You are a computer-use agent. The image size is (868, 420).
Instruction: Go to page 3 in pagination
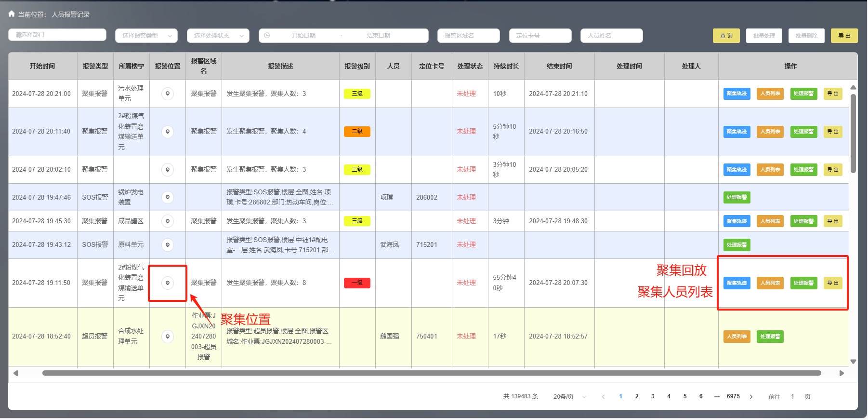[x=653, y=396]
